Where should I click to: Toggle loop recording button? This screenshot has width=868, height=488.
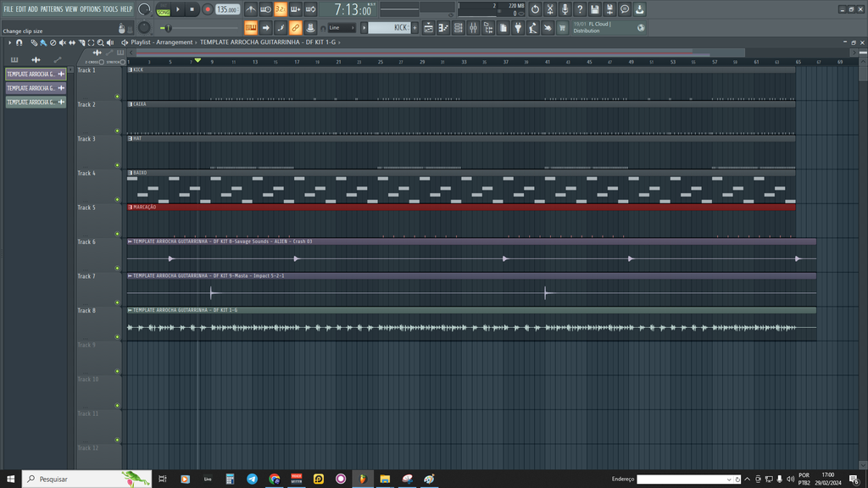[x=310, y=9]
